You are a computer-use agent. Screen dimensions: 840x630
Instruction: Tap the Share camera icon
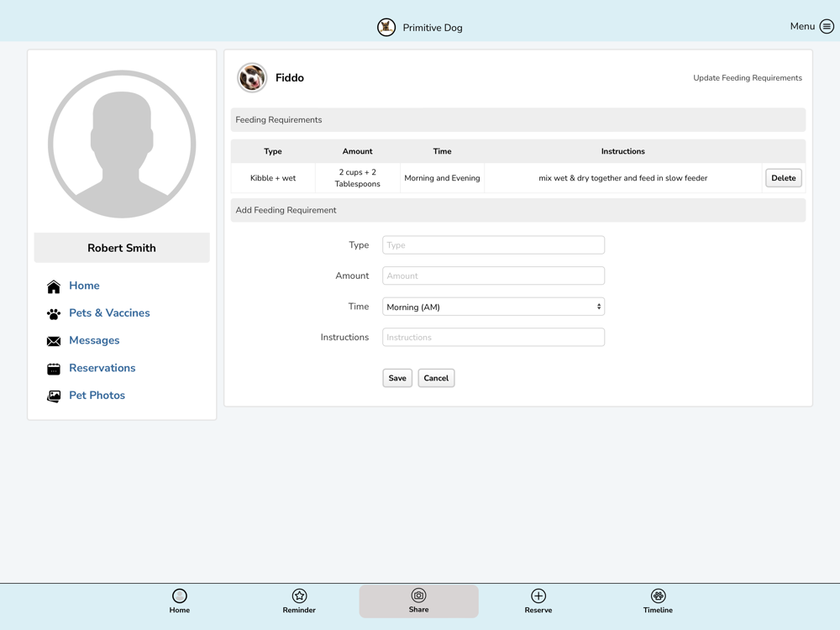tap(418, 596)
